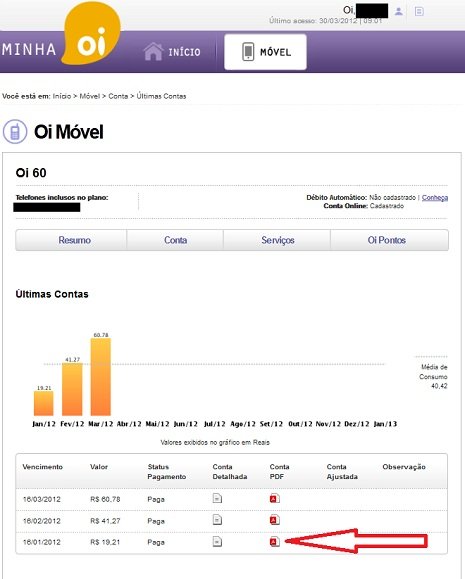Click the Fev/12 bar in the chart
Image resolution: width=465 pixels, height=579 pixels.
tap(72, 389)
